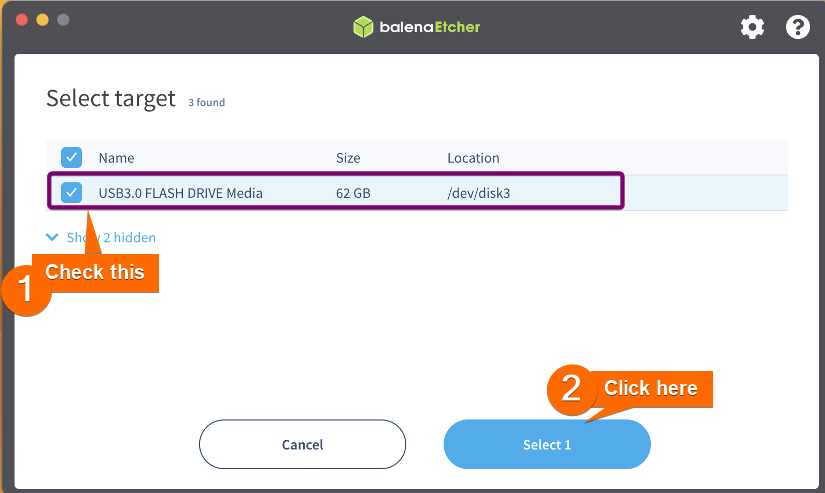The height and width of the screenshot is (493, 825).
Task: Click the balenaEtcher green cube logo
Action: 363,27
